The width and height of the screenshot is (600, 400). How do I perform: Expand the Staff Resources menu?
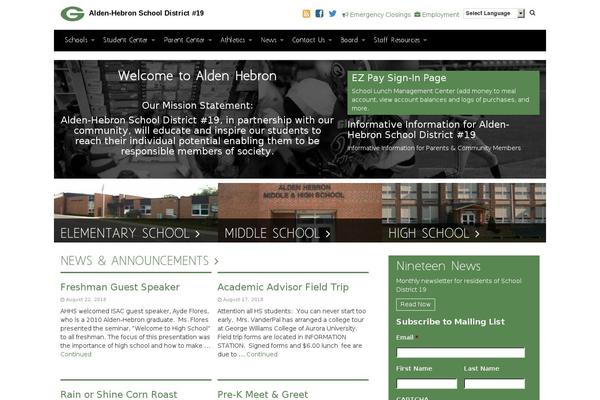point(400,40)
